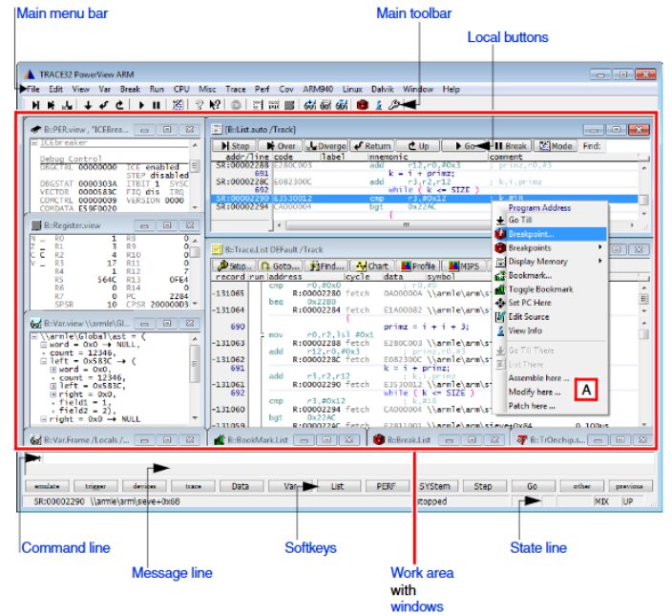Open the Display Memory submenu
Screen dimensions: 672x616
click(550, 262)
